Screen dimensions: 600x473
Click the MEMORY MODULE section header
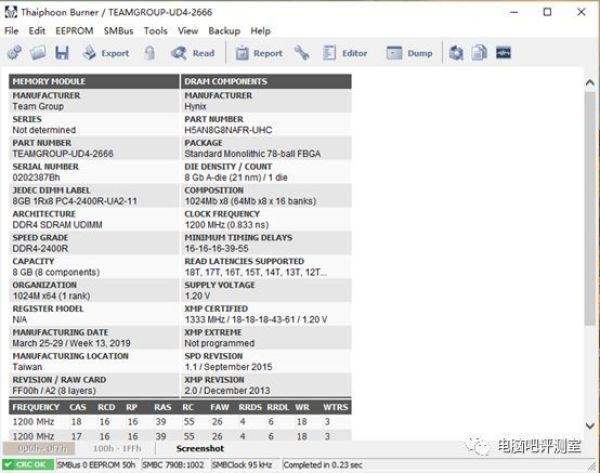tap(94, 82)
